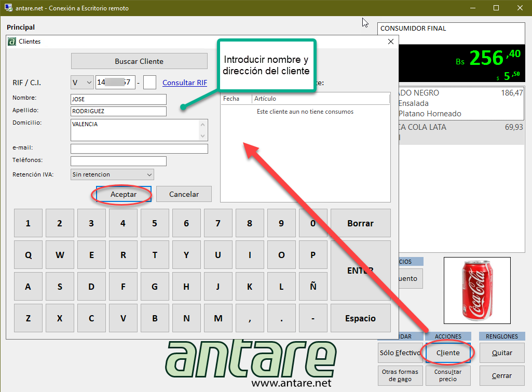This screenshot has width=532, height=392.
Task: Choose Sólo Efectivo payment button
Action: 400,353
